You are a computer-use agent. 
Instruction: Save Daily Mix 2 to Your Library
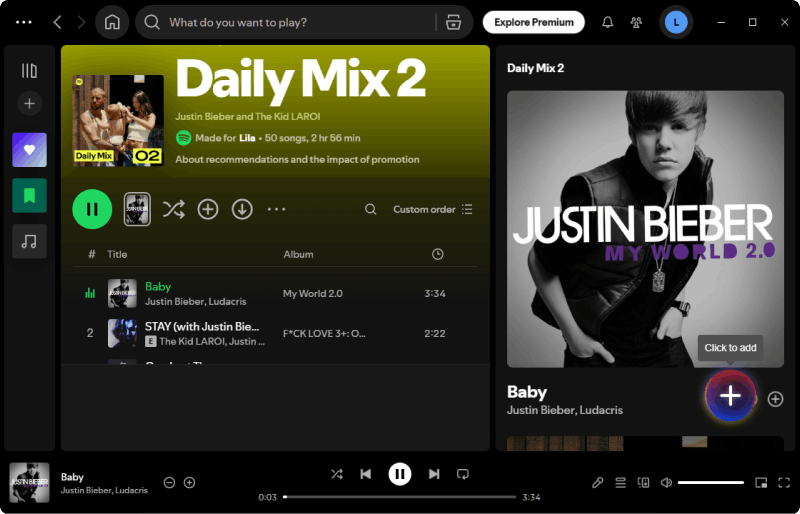coord(208,209)
